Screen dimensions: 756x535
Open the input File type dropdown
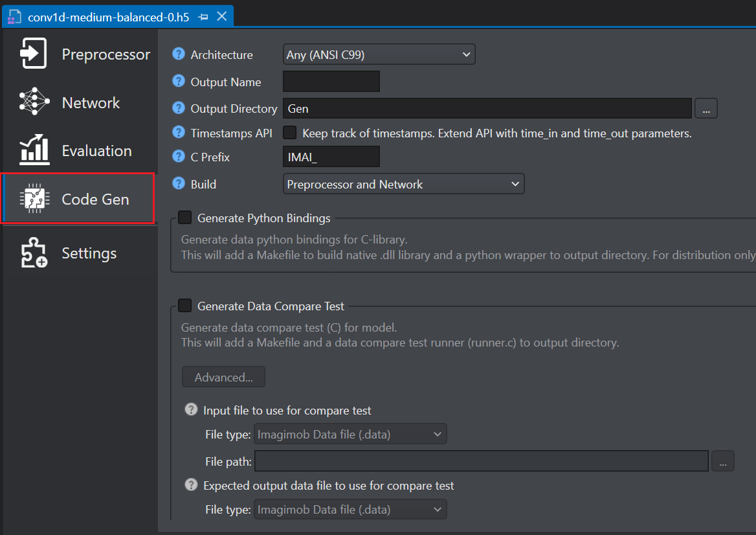tap(351, 434)
